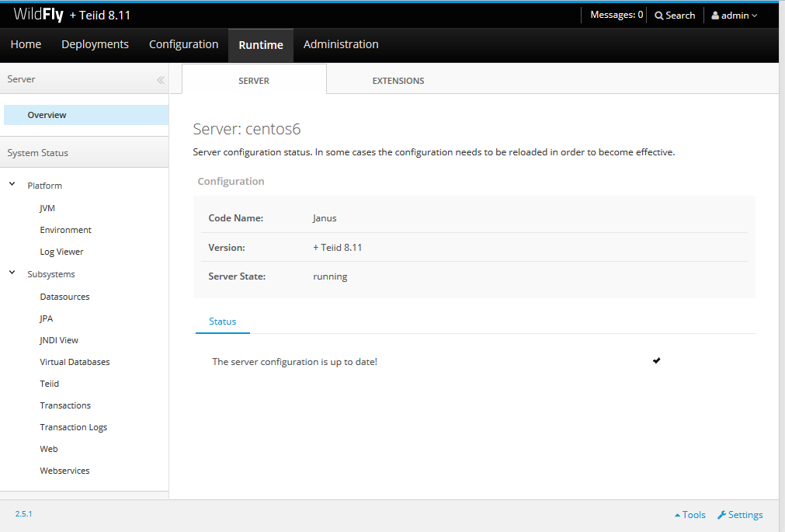Open Settings in the footer

740,515
